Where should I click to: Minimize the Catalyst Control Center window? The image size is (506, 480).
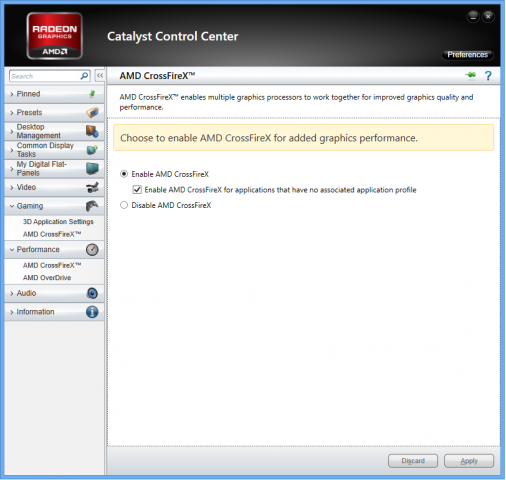coord(473,16)
